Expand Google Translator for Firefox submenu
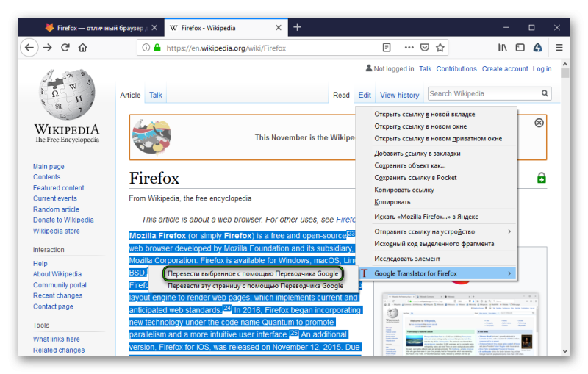The image size is (588, 374). tap(436, 273)
